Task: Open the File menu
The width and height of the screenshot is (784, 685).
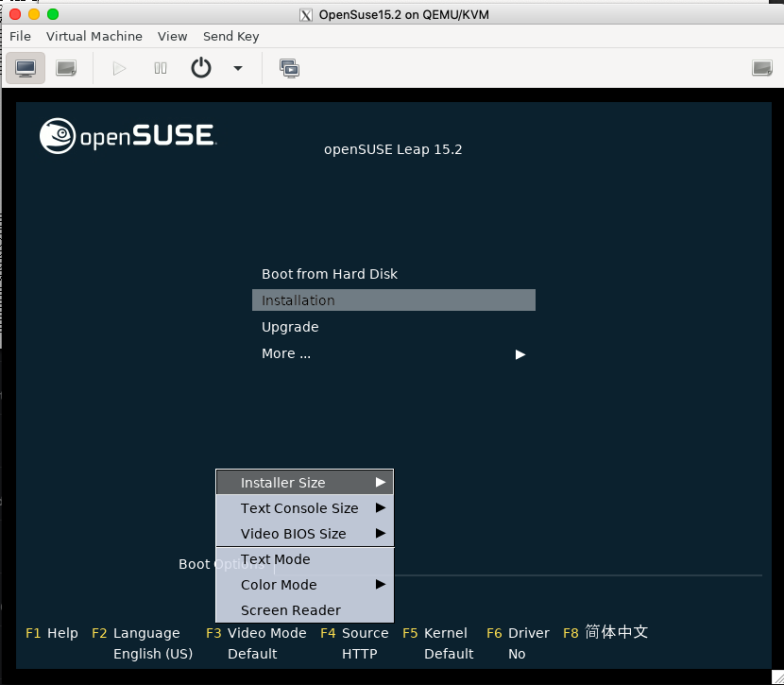Action: pyautogui.click(x=20, y=37)
